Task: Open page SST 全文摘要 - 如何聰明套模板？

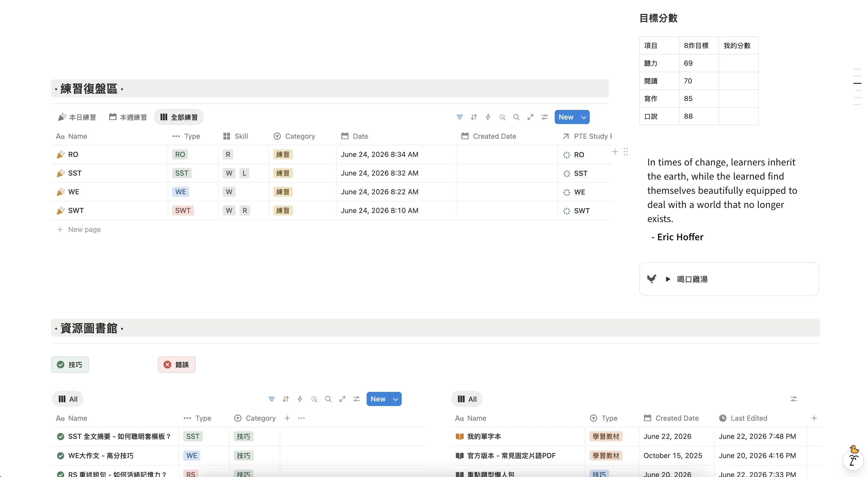Action: [x=119, y=437]
